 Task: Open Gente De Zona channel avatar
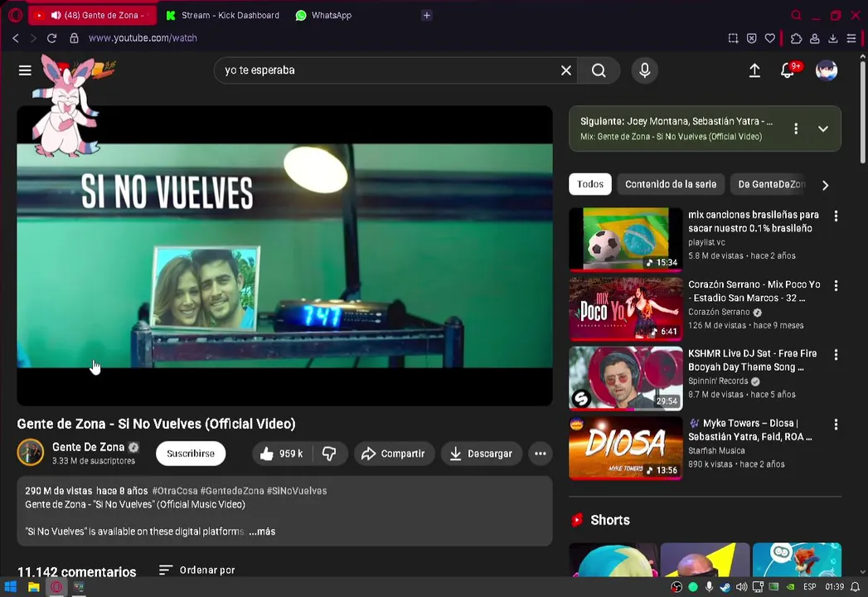coord(31,453)
